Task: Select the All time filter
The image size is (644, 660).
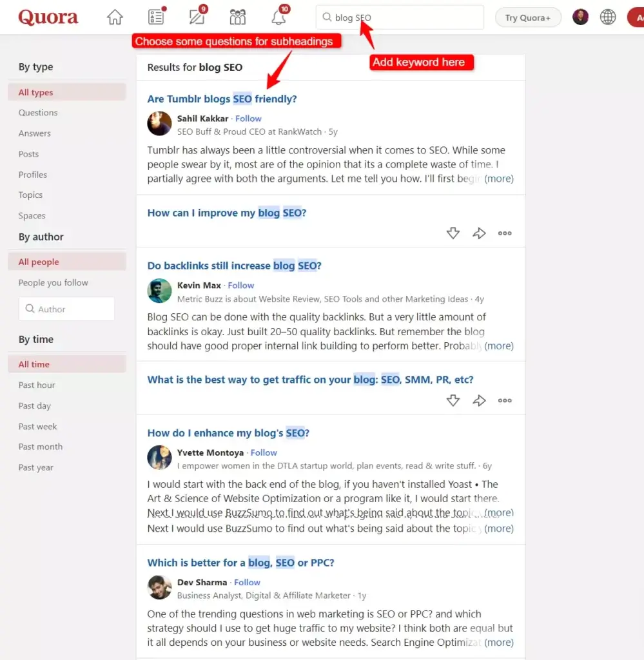Action: (67, 364)
